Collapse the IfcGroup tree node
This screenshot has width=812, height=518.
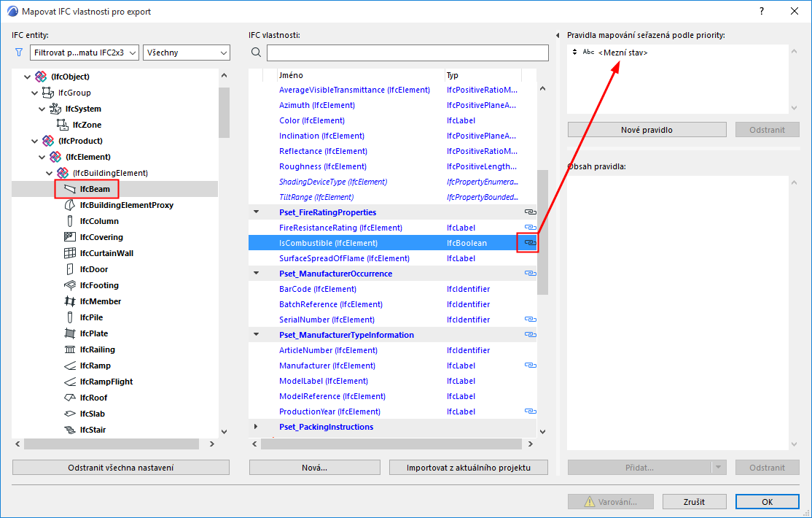35,93
